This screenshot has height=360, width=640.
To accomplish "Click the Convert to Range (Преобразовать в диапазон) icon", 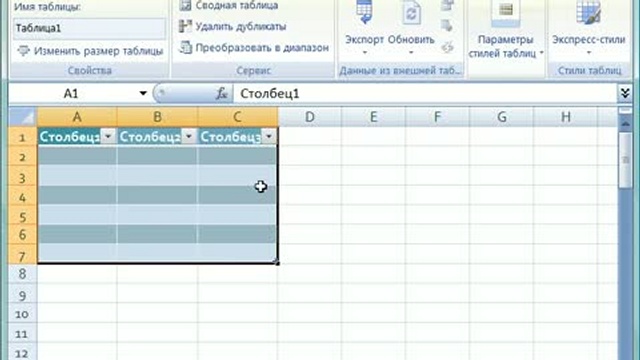I will coord(185,47).
